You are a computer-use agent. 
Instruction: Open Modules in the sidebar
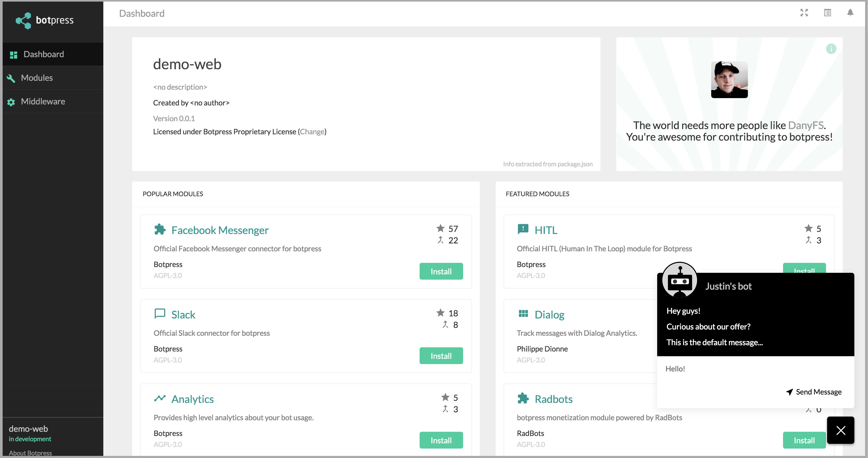(37, 78)
